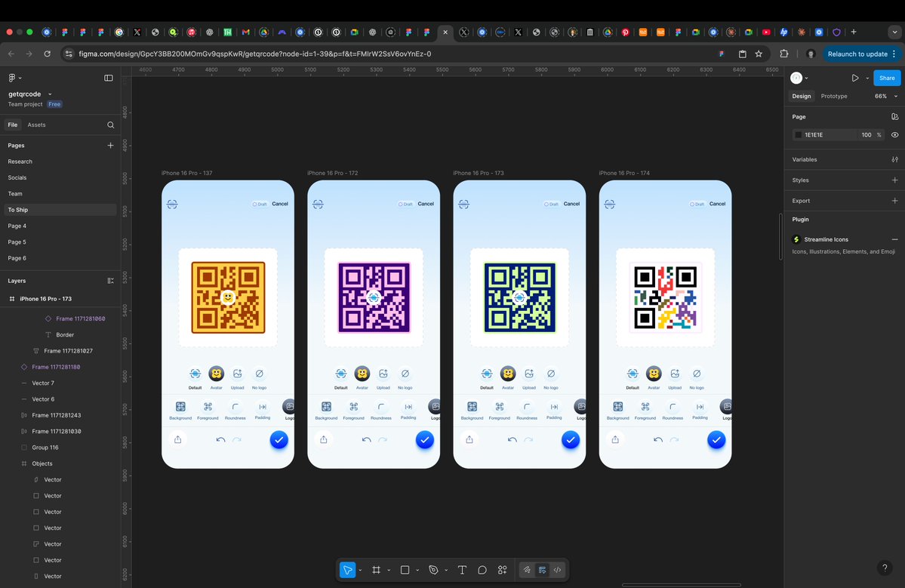Open Page 6

pyautogui.click(x=17, y=258)
